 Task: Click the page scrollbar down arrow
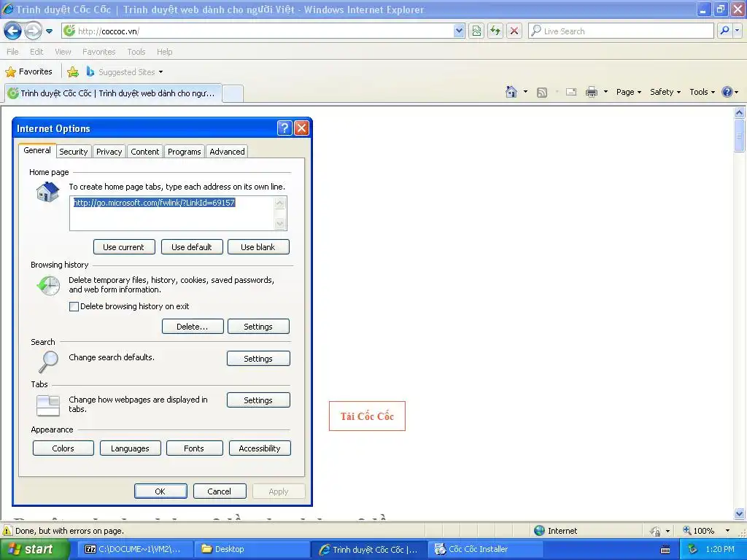click(x=740, y=513)
